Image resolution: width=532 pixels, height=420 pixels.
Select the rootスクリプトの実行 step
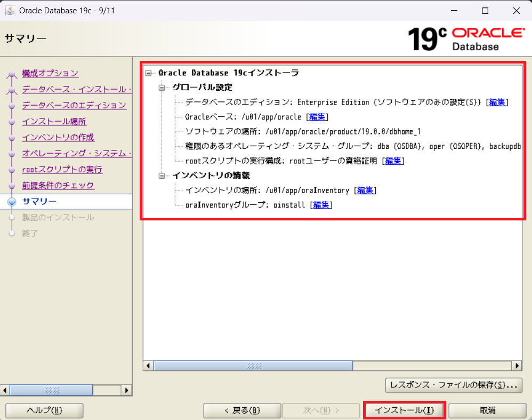pos(62,169)
